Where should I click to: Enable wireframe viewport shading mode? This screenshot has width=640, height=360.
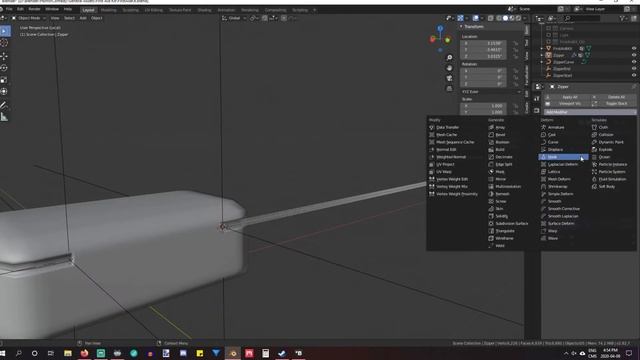499,18
